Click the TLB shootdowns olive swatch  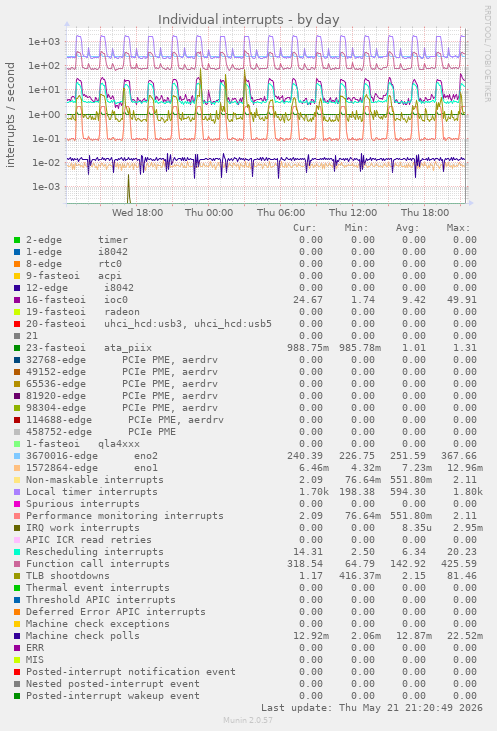click(17, 576)
